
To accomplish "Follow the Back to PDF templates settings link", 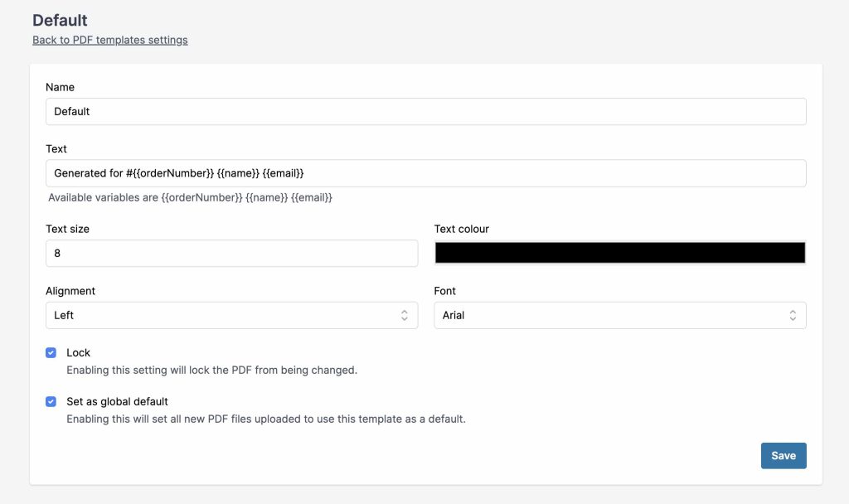I will 110,40.
